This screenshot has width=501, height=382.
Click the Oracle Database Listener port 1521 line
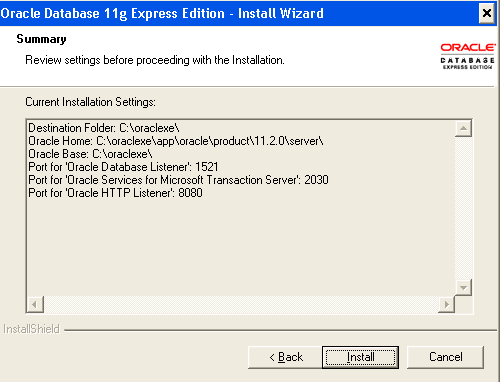[x=123, y=167]
